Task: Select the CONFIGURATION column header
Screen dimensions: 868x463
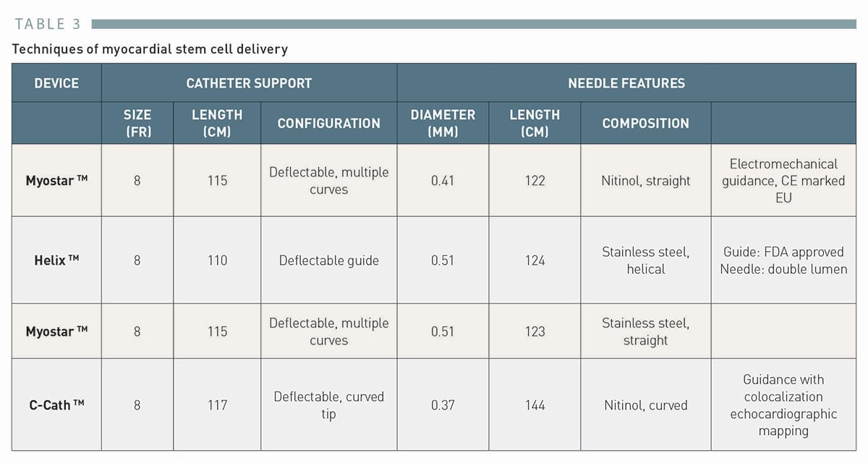Action: pyautogui.click(x=328, y=123)
